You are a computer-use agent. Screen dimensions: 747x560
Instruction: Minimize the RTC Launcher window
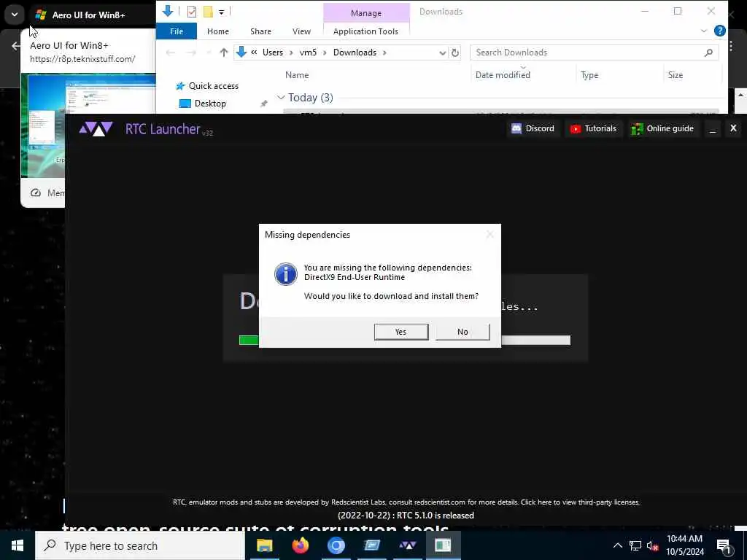click(713, 128)
